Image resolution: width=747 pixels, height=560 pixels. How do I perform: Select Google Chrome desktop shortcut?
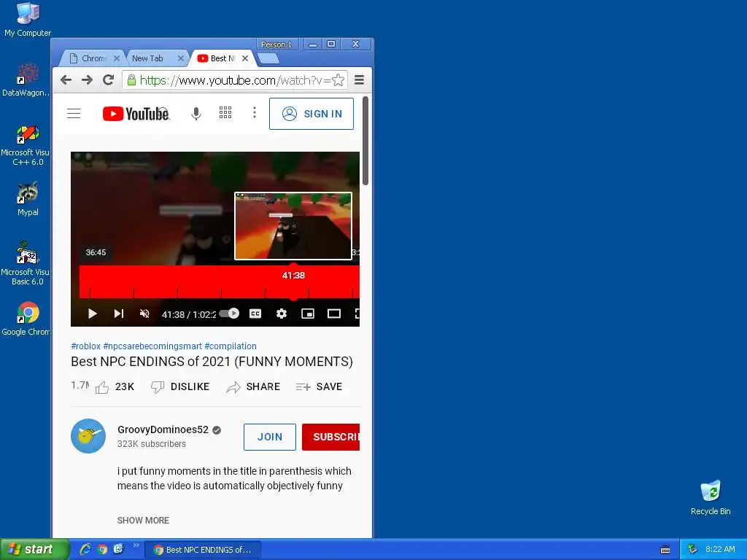pos(26,319)
